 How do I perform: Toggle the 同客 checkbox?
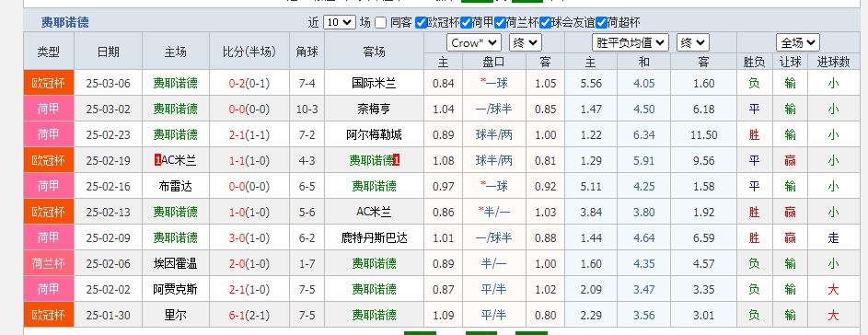coord(380,23)
